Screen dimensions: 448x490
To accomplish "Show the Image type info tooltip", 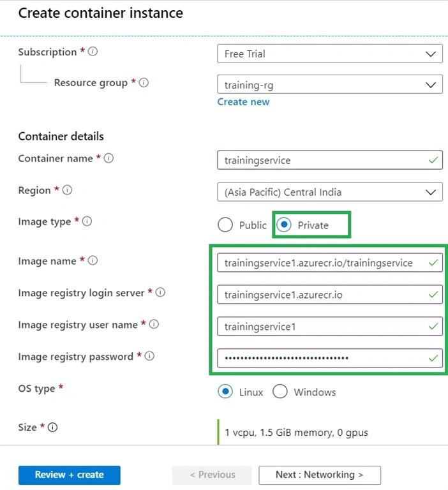I will (x=87, y=221).
